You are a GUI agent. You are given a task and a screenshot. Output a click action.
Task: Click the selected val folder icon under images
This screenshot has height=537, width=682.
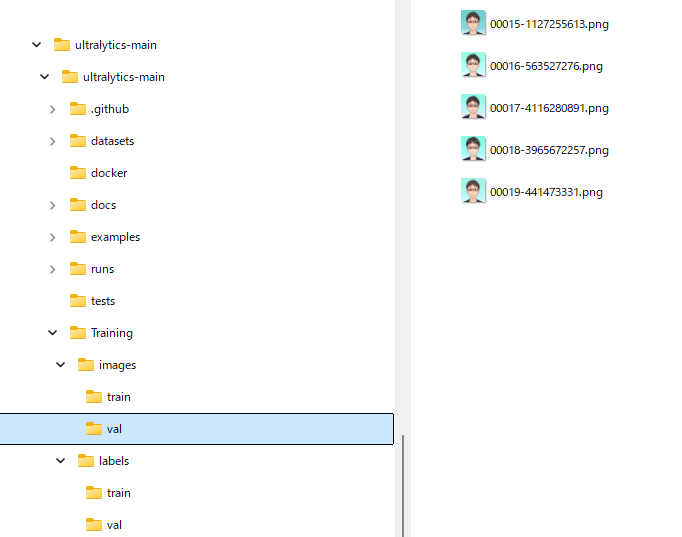[x=94, y=429]
